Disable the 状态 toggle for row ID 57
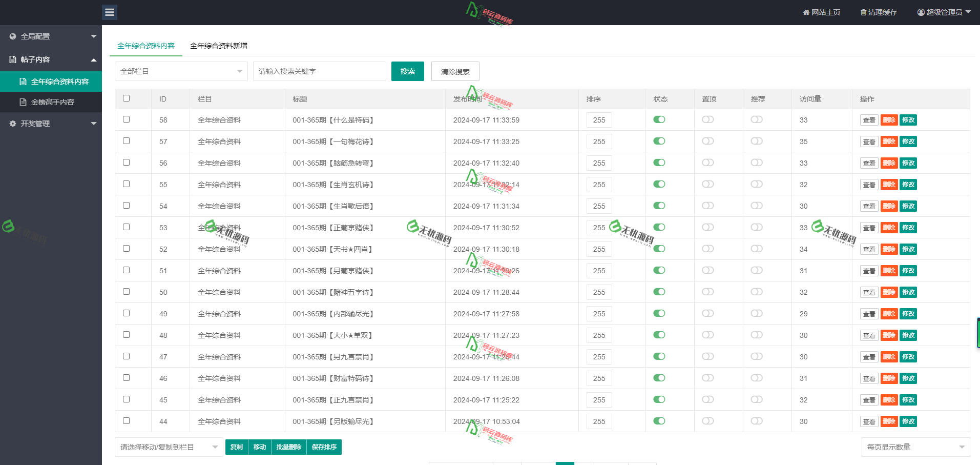Viewport: 980px width, 465px height. click(x=659, y=141)
